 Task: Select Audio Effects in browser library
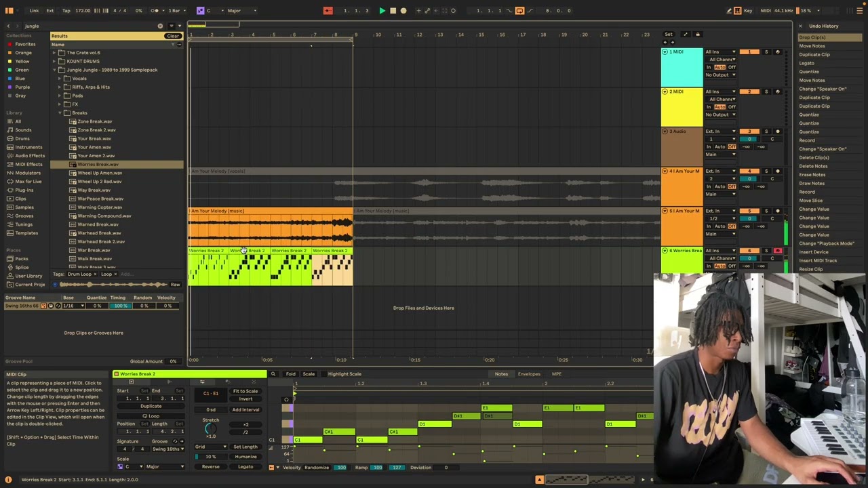point(30,156)
